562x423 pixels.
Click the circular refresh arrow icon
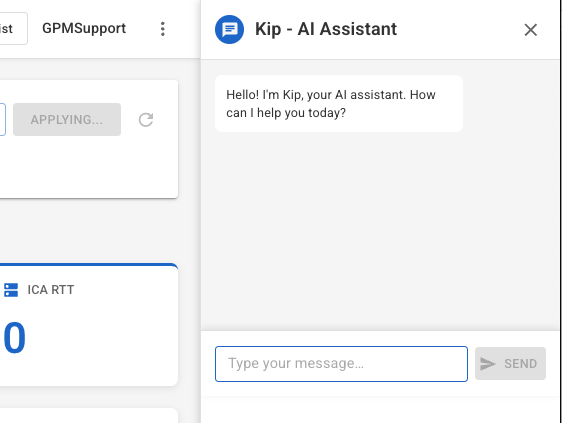[x=146, y=120]
